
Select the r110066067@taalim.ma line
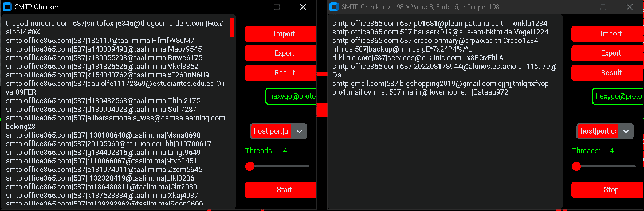[101, 161]
